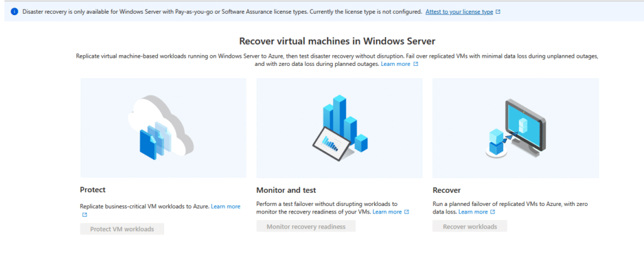Open Learn more link in Recover section
This screenshot has height=265, width=644.
tap(473, 212)
